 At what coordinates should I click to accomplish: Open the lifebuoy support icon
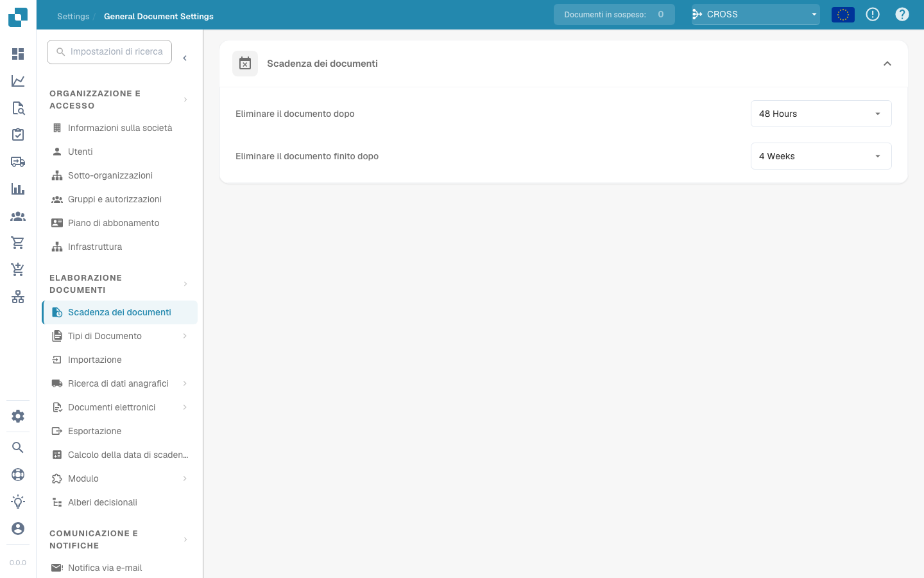coord(18,475)
